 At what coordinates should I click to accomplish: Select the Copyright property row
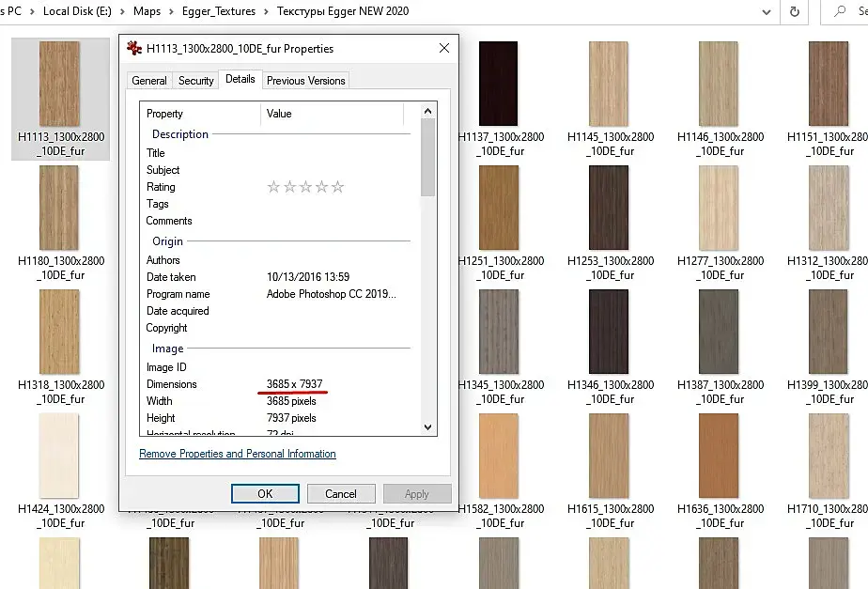(277, 328)
